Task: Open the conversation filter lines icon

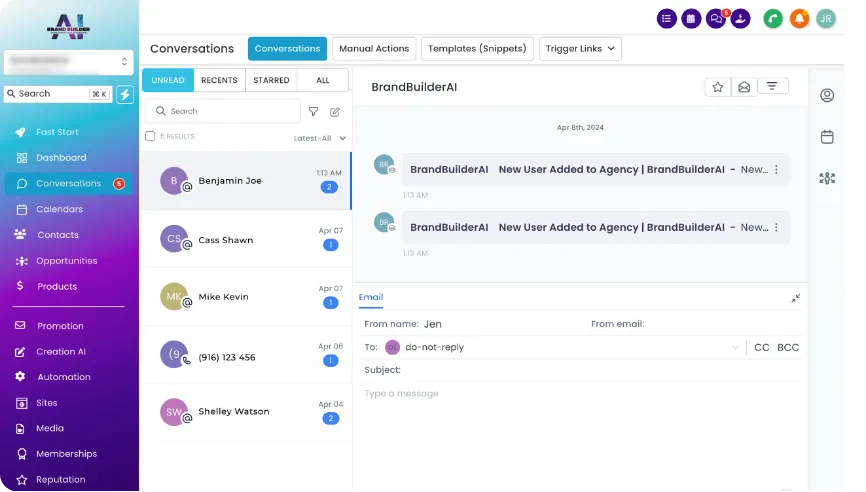Action: coord(772,86)
